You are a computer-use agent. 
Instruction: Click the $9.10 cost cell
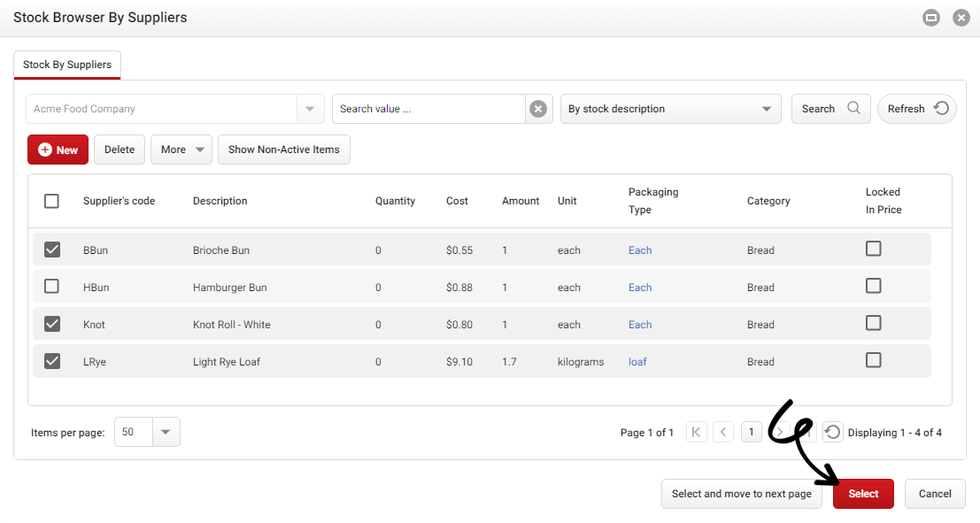(459, 362)
